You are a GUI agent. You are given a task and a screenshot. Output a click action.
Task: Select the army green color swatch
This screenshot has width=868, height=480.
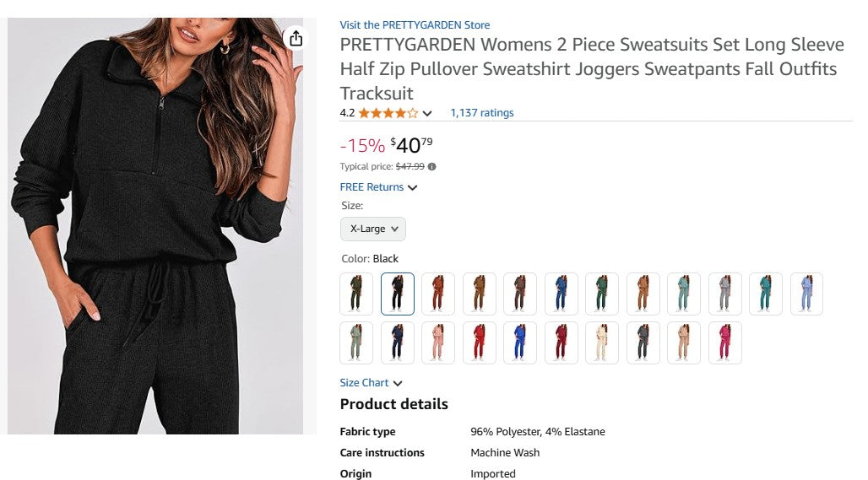click(x=356, y=294)
